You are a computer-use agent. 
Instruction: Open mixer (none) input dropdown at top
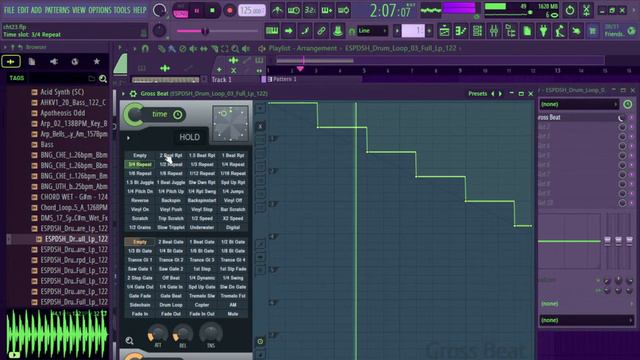578,104
